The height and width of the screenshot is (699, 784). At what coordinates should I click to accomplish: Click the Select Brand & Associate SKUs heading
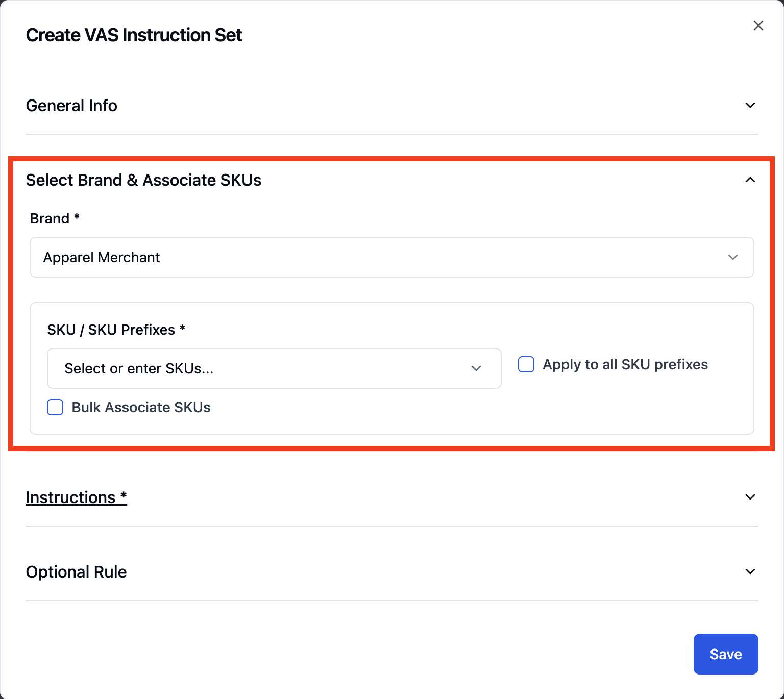tap(143, 180)
